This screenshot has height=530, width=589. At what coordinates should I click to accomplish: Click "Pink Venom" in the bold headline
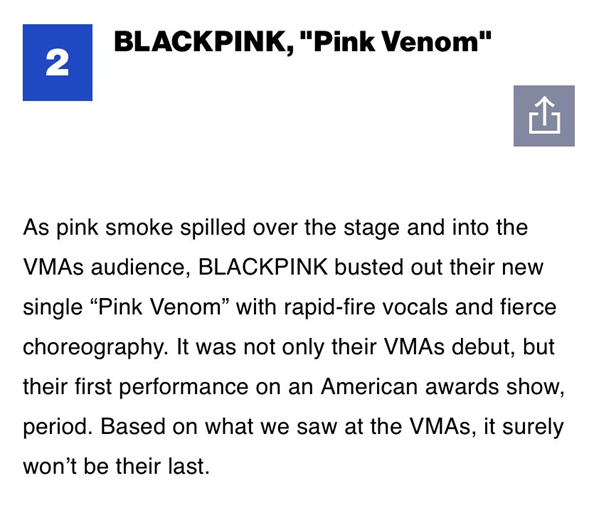(396, 41)
